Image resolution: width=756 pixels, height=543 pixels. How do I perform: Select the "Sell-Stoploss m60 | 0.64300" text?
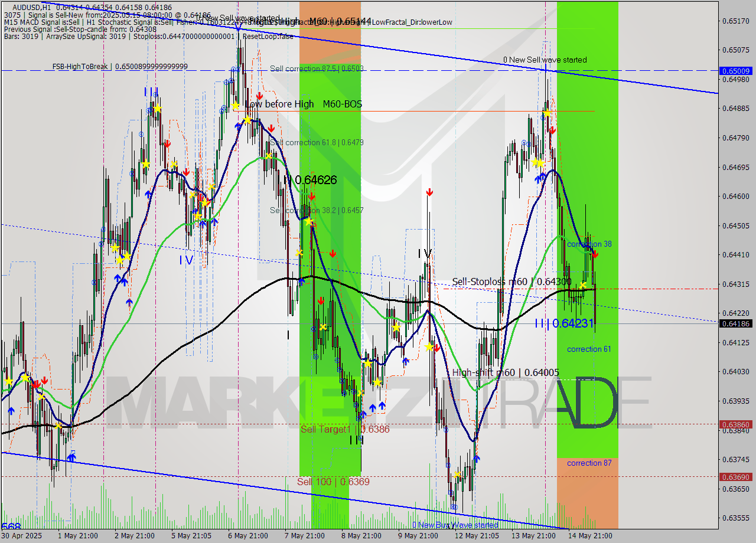tap(511, 282)
